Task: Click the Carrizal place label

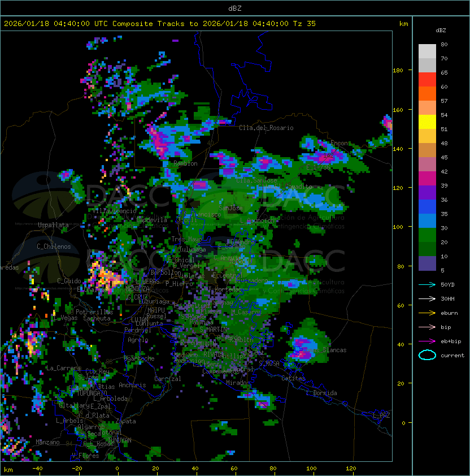Action: tap(168, 379)
